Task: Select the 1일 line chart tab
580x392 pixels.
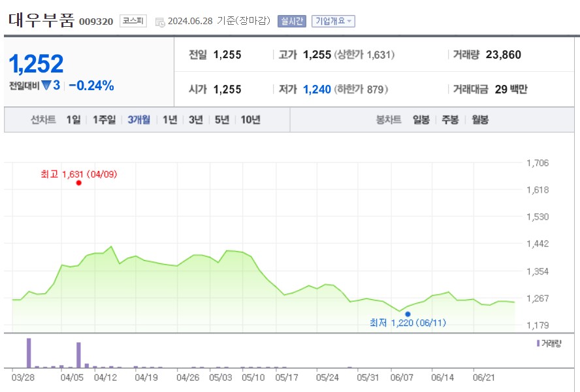Action: tap(73, 120)
